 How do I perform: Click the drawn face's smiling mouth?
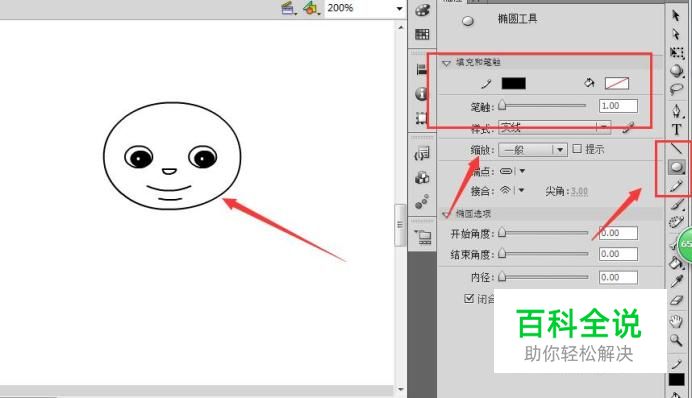169,188
